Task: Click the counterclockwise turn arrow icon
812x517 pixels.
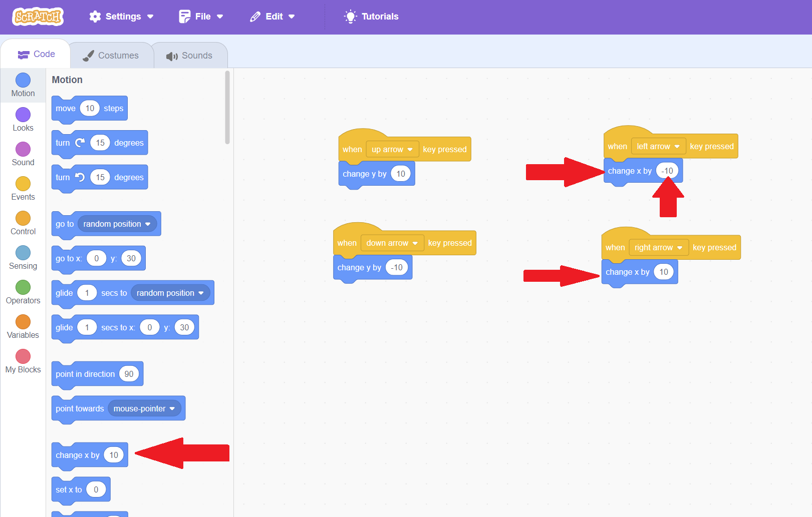Action: 80,177
